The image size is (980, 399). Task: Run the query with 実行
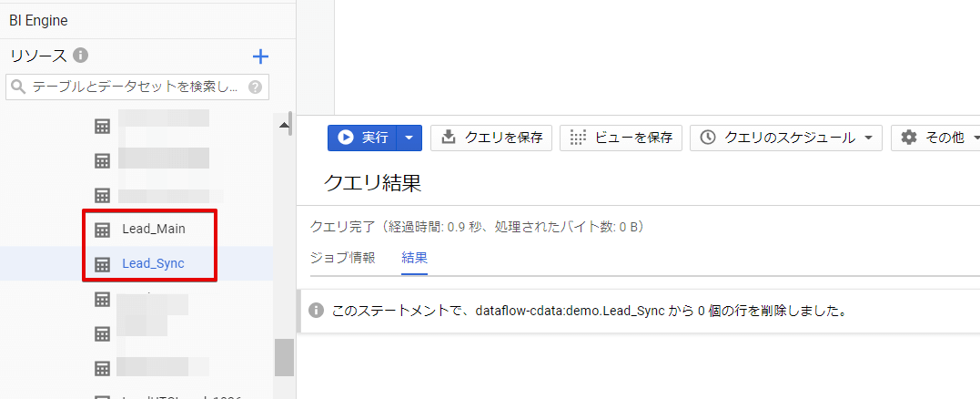(362, 138)
